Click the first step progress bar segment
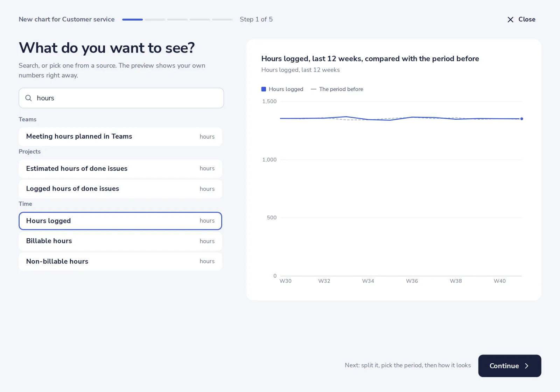560x392 pixels. pos(132,20)
